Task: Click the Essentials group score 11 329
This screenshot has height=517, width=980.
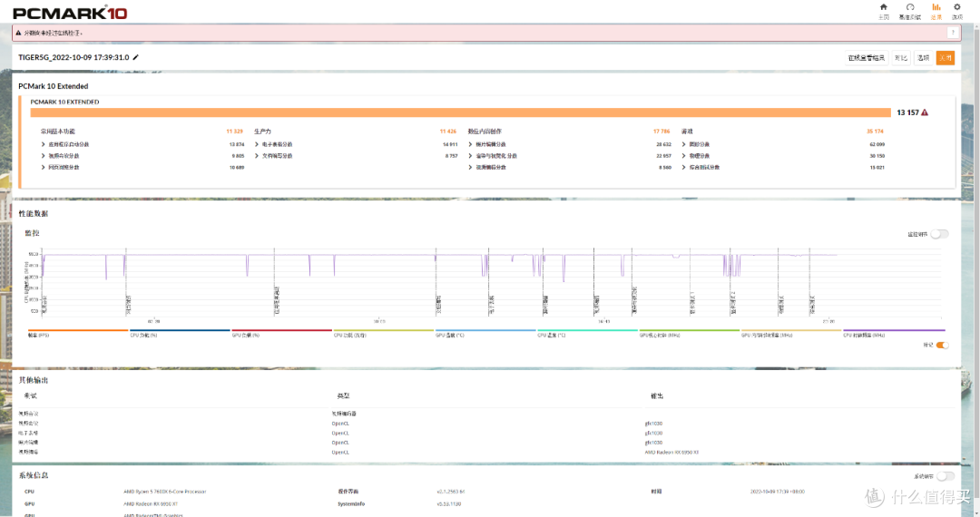Action: (x=234, y=132)
